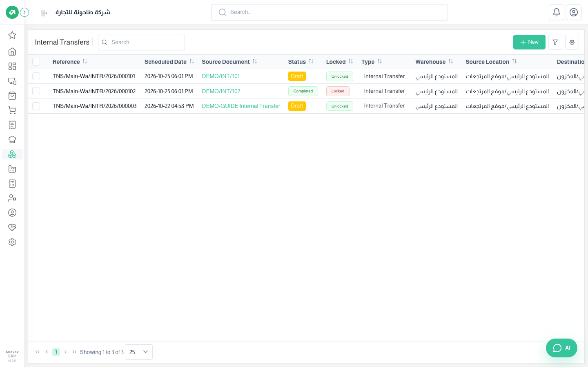588x368 pixels.
Task: Open the manufacturing factory icon in sidebar
Action: (x=12, y=169)
